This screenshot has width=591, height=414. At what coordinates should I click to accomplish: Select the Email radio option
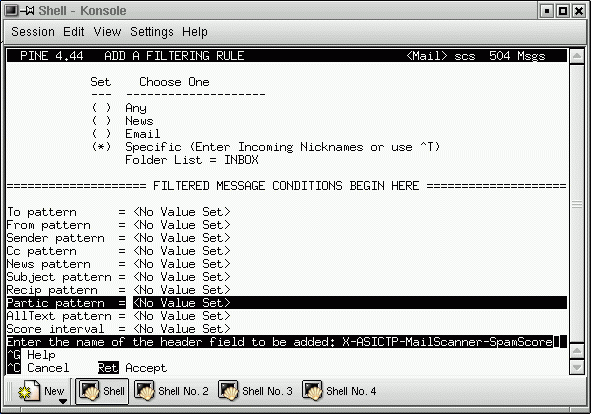[101, 134]
